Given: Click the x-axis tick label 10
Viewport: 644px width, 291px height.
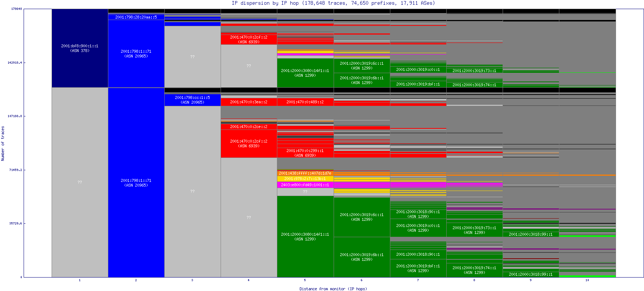Looking at the screenshot, I should pos(587,280).
